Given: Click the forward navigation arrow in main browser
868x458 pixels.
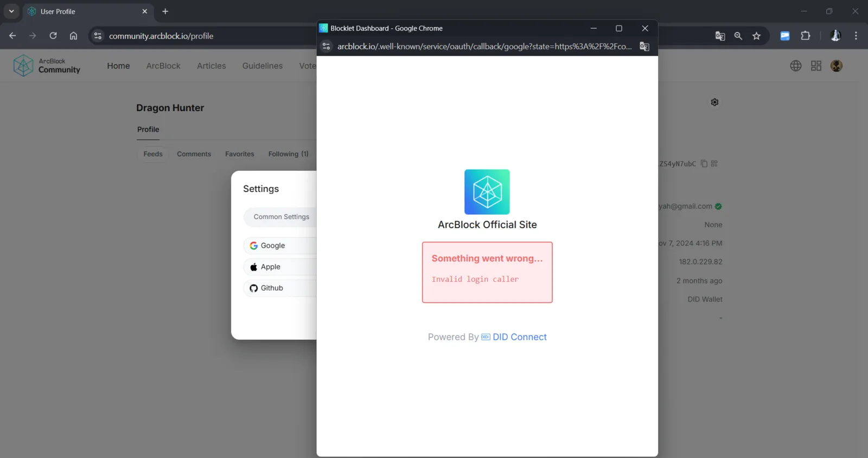Looking at the screenshot, I should coord(33,36).
